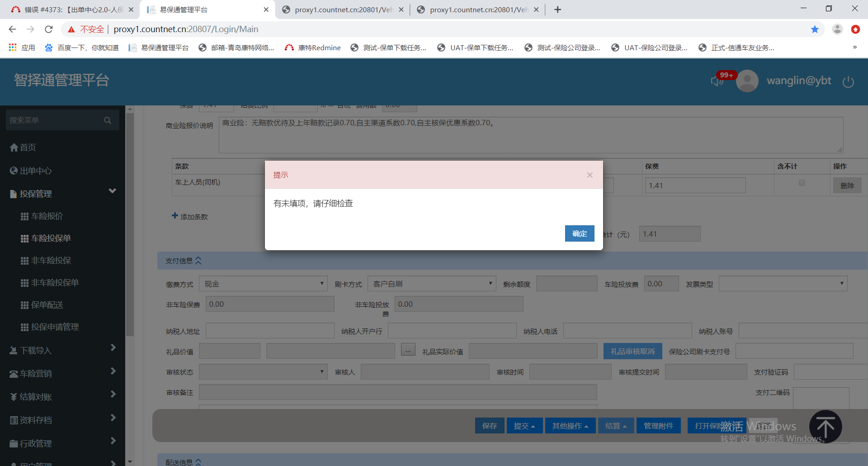The width and height of the screenshot is (868, 466).
Task: Click the sidebar scrollbar down arrow
Action: pyautogui.click(x=130, y=461)
